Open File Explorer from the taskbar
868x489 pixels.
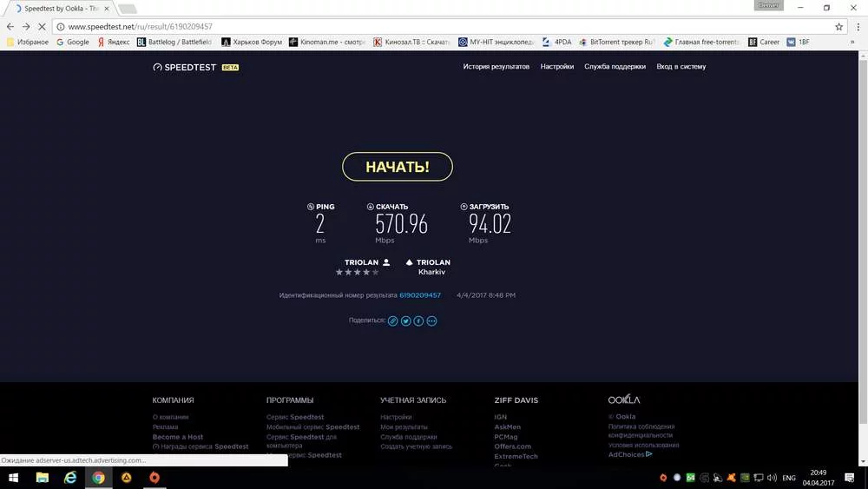click(x=42, y=478)
